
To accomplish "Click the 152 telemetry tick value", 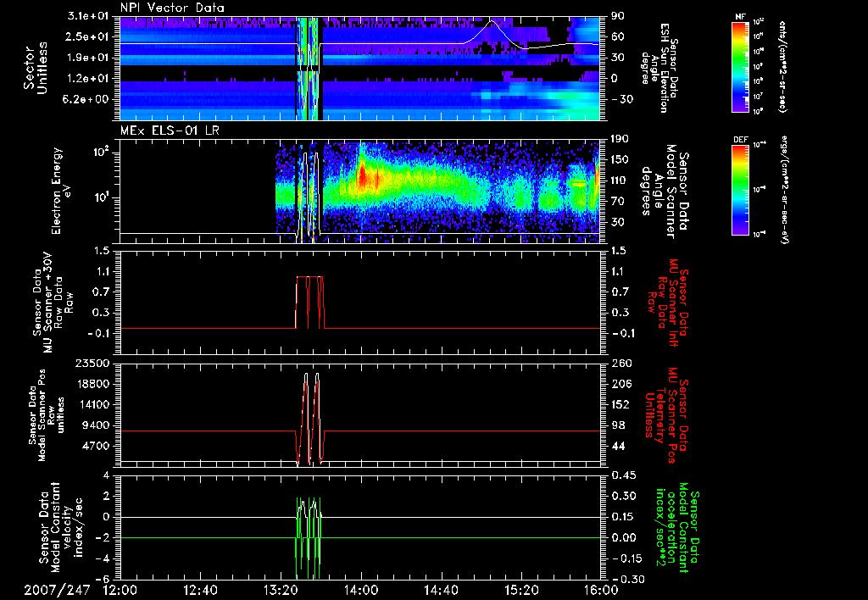I will point(620,404).
